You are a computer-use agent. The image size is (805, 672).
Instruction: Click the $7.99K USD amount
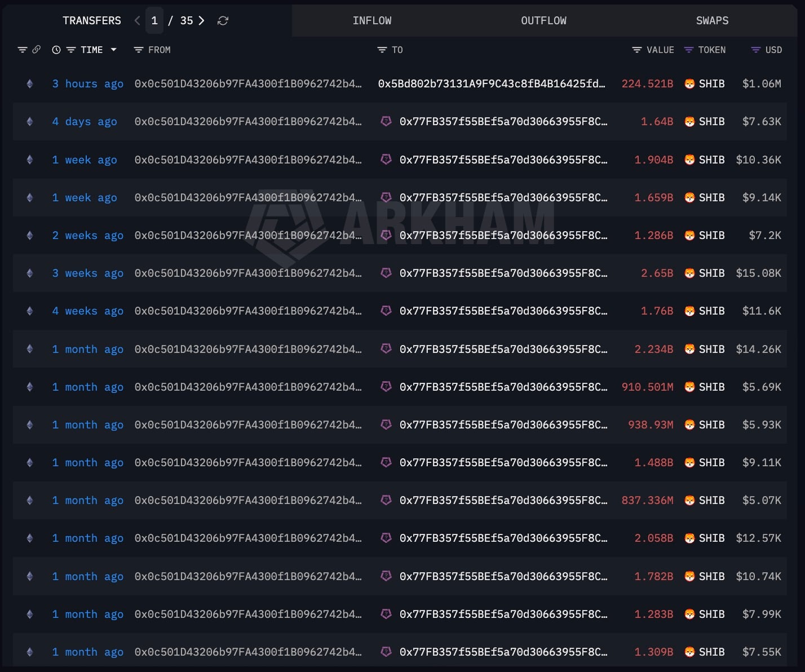point(762,614)
